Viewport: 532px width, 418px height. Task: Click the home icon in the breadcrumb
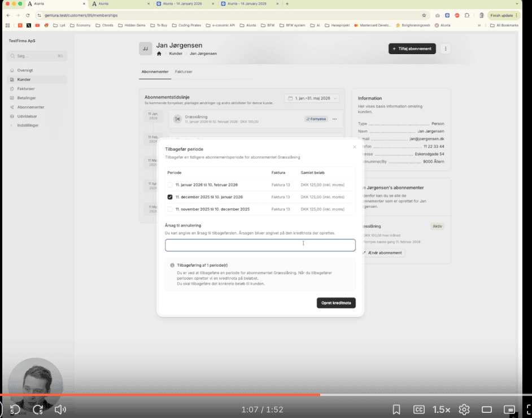coord(159,54)
